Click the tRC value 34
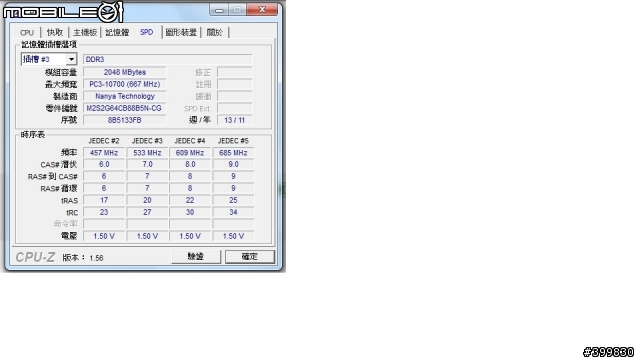This screenshot has width=640, height=360. coord(233,212)
